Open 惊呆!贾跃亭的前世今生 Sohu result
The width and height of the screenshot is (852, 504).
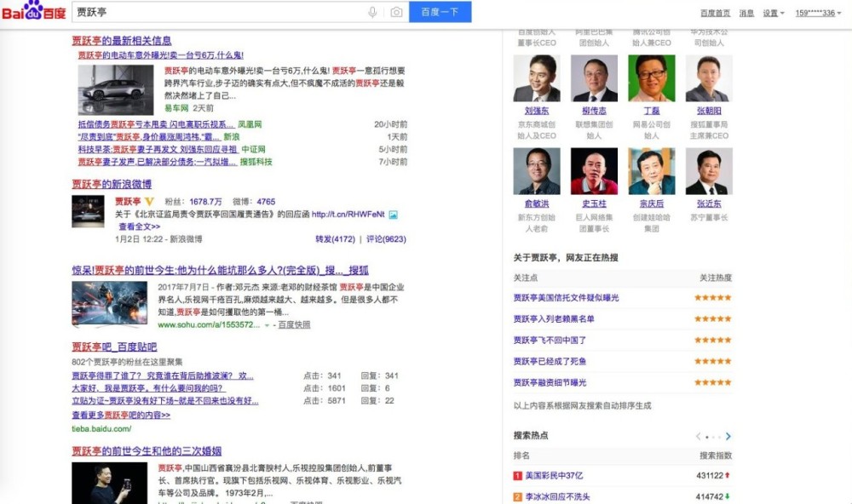pos(220,270)
